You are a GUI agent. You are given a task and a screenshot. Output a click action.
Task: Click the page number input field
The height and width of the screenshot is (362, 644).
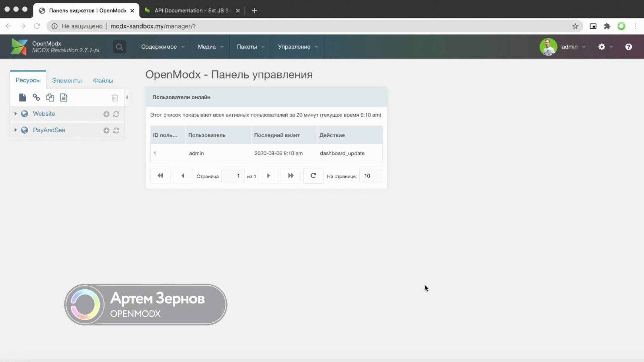tap(233, 176)
